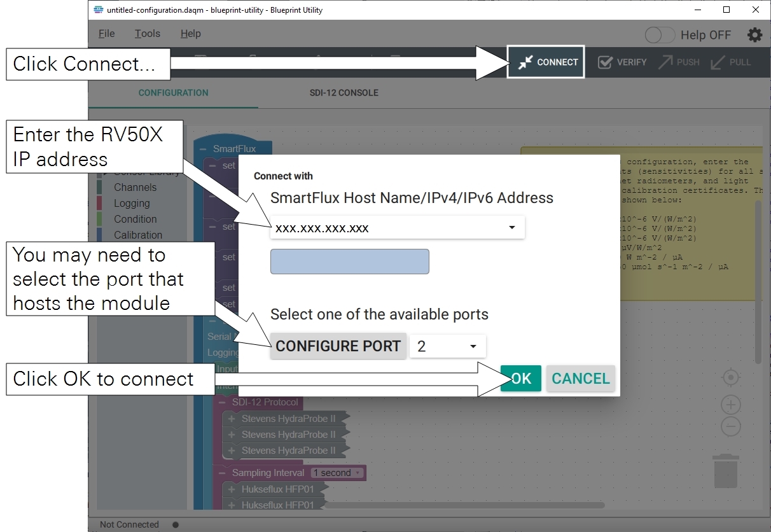Image resolution: width=771 pixels, height=532 pixels.
Task: Toggle the Help OFF switch
Action: (660, 35)
